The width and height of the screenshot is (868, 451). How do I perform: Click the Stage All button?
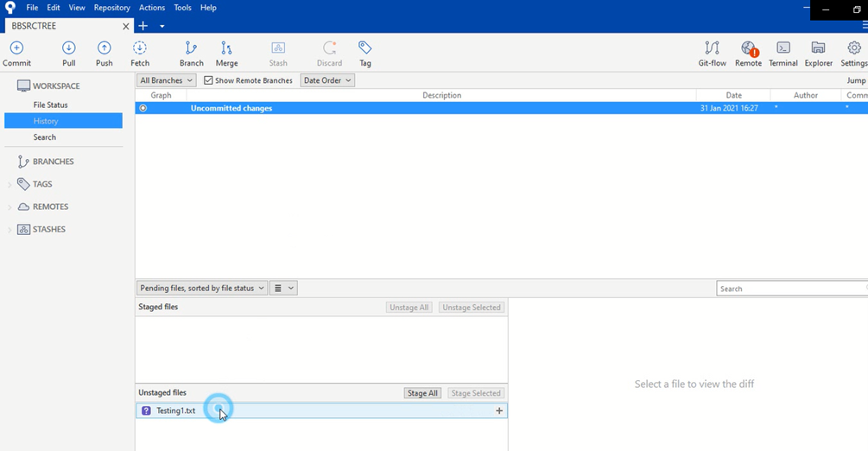click(x=422, y=393)
